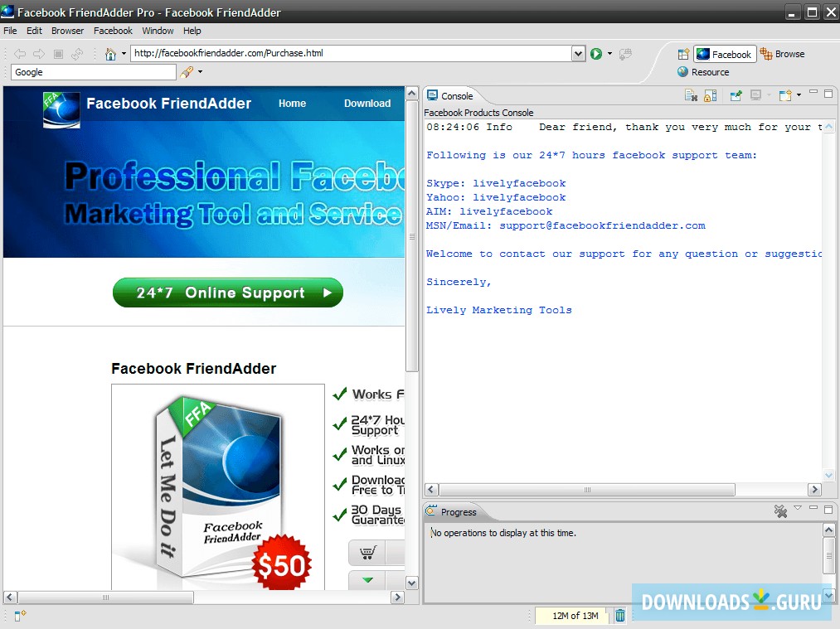The height and width of the screenshot is (629, 840).
Task: Click the grayed-out monitors icon after Go
Action: pos(625,54)
